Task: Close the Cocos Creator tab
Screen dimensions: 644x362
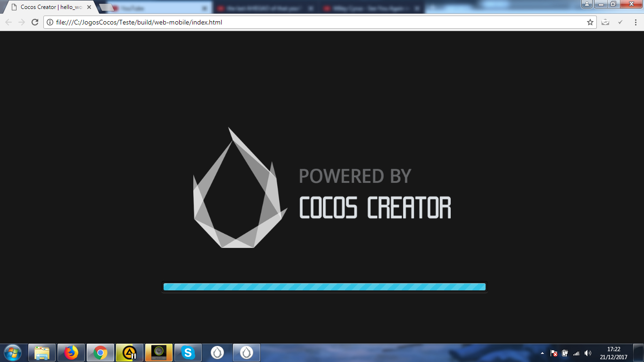Action: point(89,7)
